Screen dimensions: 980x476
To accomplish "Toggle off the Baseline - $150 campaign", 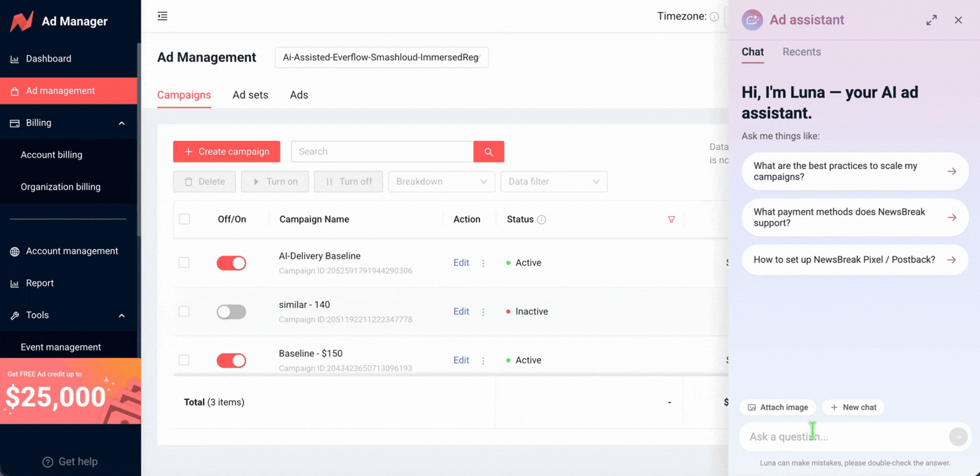I will tap(231, 360).
